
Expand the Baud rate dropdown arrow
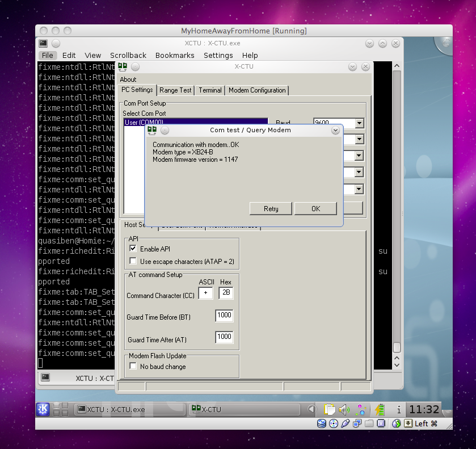360,123
